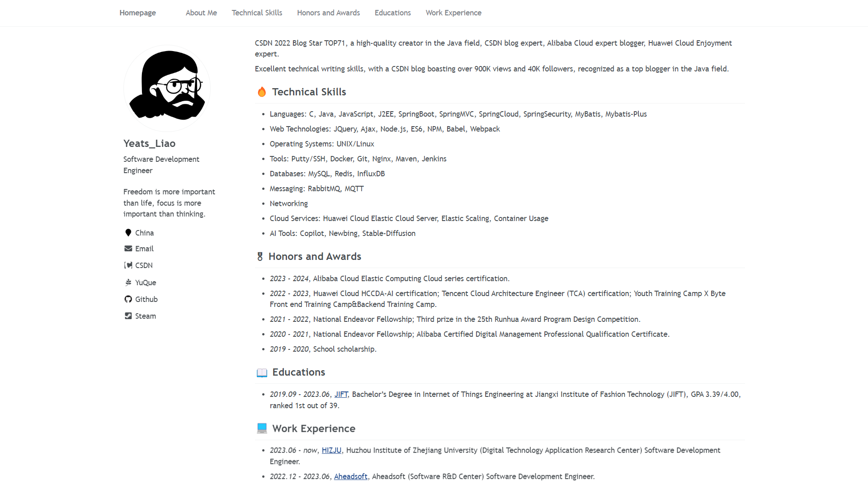Click the laptop icon beside Work Experience
Screen dimensions: 868x490
pyautogui.click(x=262, y=428)
